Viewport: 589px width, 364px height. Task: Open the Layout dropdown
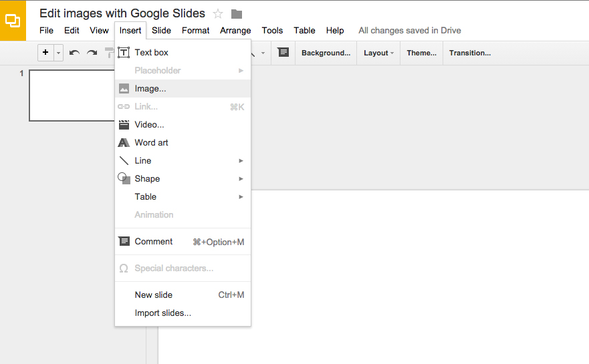[378, 53]
